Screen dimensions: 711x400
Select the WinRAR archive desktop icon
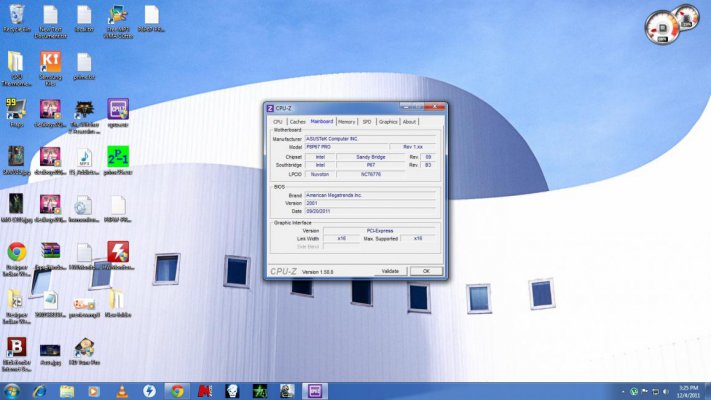point(50,255)
